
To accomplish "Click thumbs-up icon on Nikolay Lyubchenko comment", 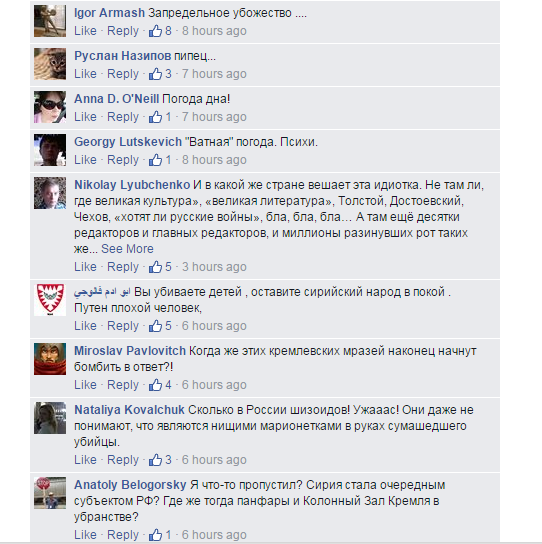I will pos(155,267).
